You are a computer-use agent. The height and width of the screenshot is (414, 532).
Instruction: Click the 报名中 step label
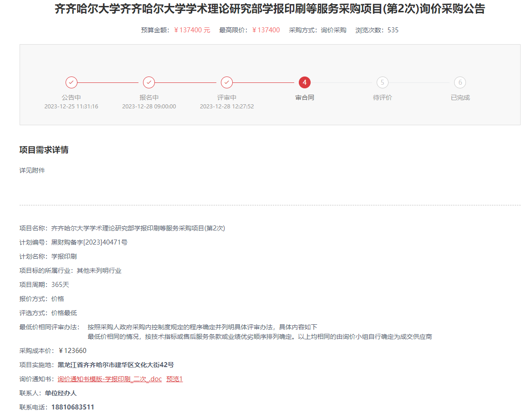tap(149, 97)
